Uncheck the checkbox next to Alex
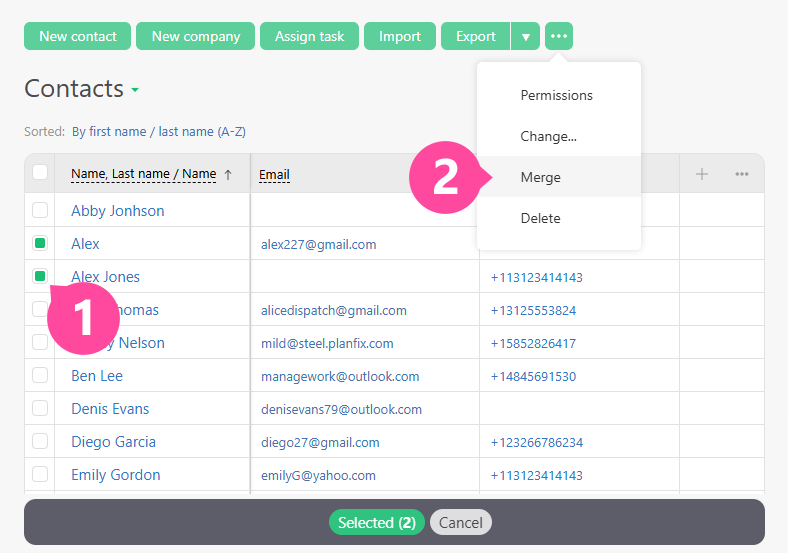788x553 pixels. (x=40, y=243)
